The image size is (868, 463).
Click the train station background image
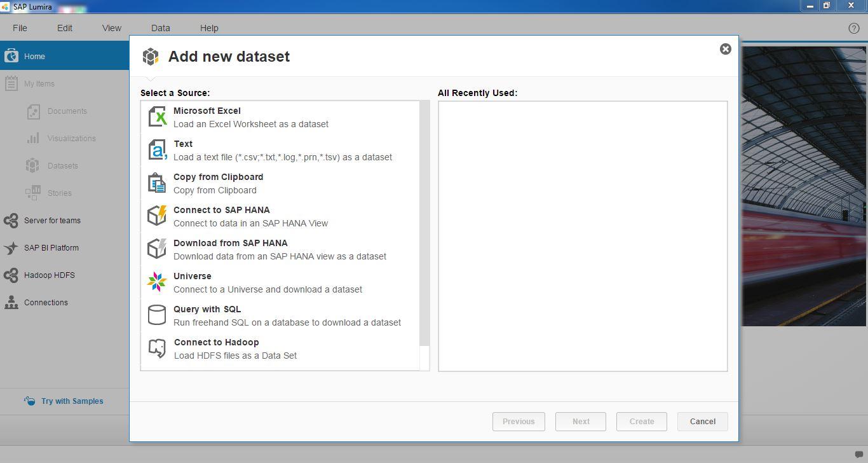coord(803,186)
